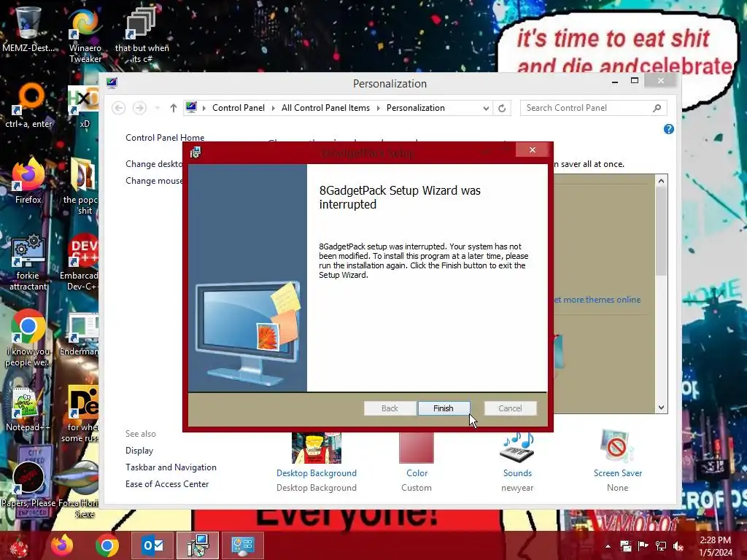Click the search magnifier icon
This screenshot has width=747, height=560.
(x=657, y=108)
